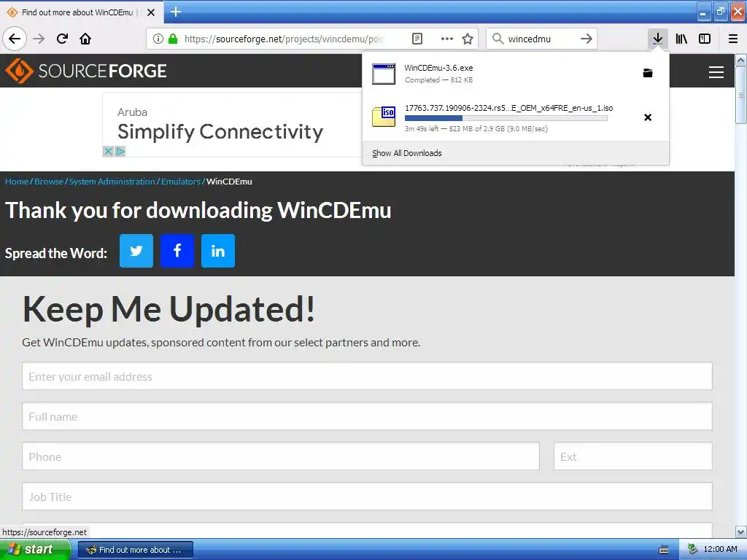
Task: Close the WinCDEmu browser tab
Action: (151, 12)
